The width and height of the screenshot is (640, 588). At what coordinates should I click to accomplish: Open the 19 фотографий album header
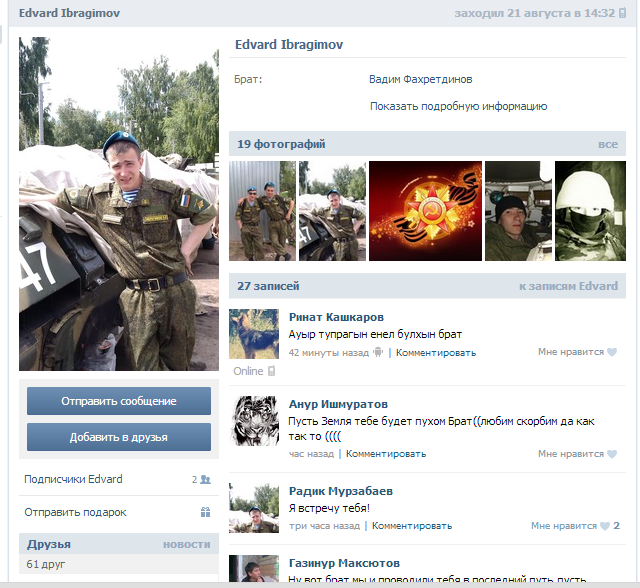pyautogui.click(x=281, y=144)
